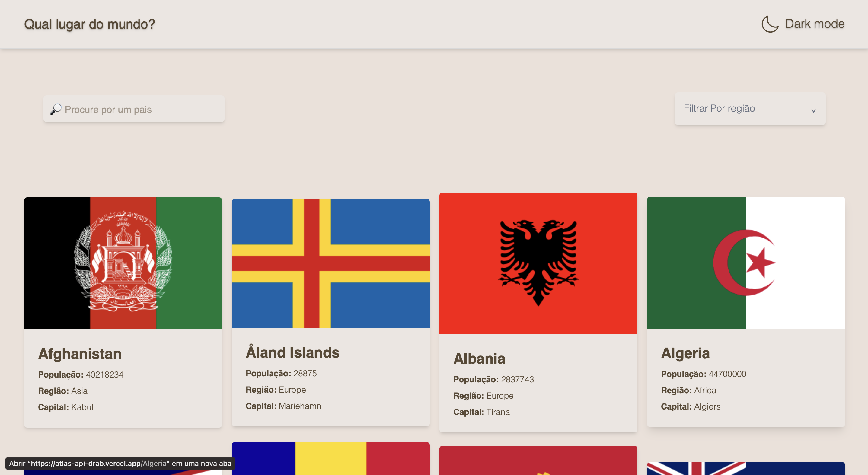868x475 pixels.
Task: Click the magnifying glass search icon
Action: point(56,109)
